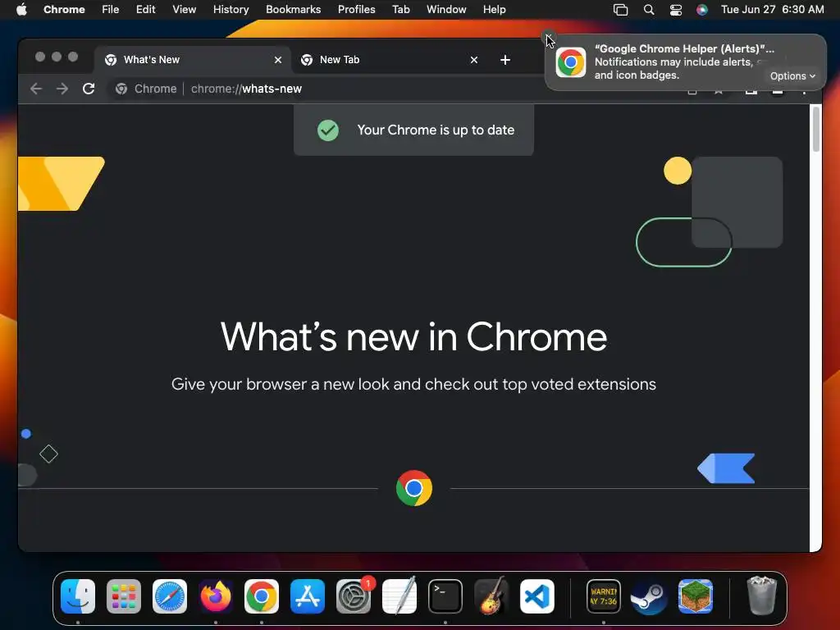Launch Minecraft from the dock
This screenshot has width=840, height=630.
[696, 596]
